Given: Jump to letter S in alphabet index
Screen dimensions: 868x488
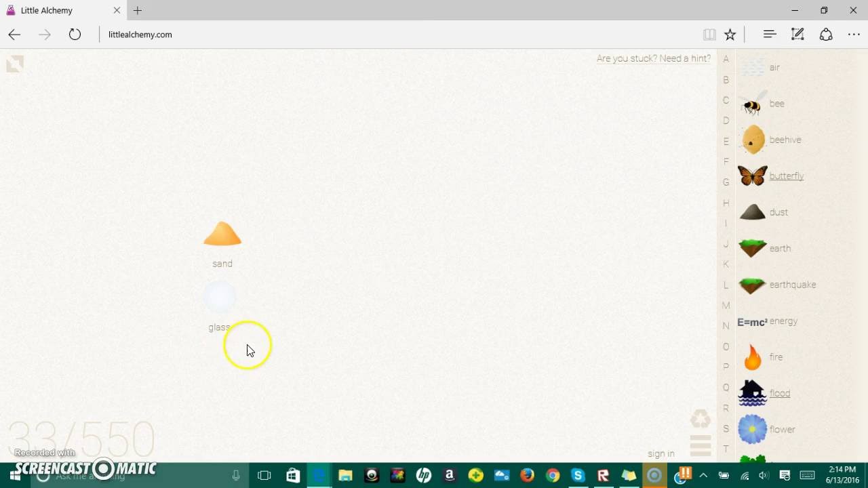Looking at the screenshot, I should point(726,428).
